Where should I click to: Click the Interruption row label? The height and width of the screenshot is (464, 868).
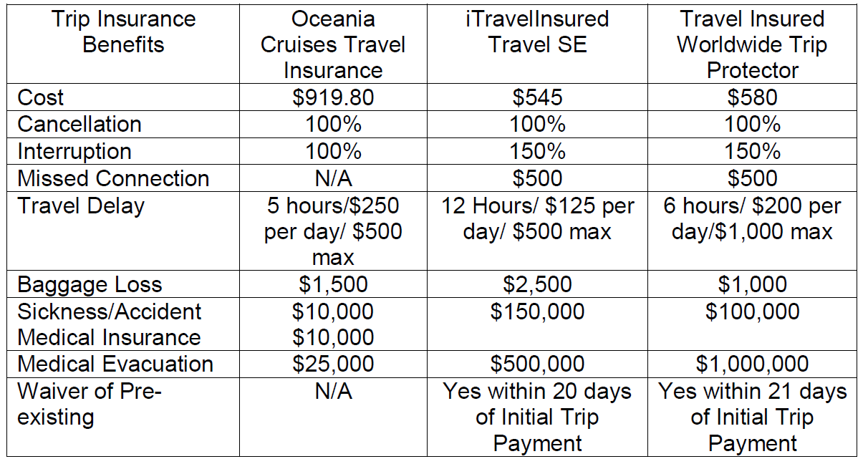(x=74, y=152)
